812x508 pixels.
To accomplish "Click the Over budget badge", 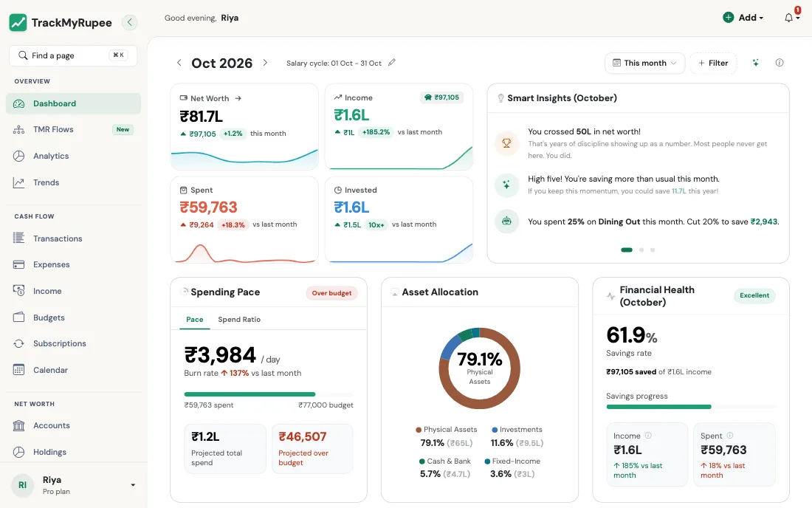I will coord(331,293).
